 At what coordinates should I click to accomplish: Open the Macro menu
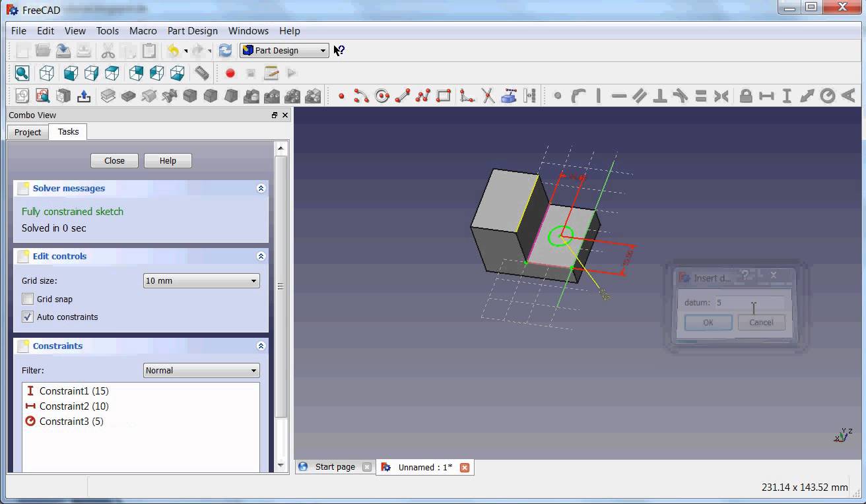coord(143,30)
